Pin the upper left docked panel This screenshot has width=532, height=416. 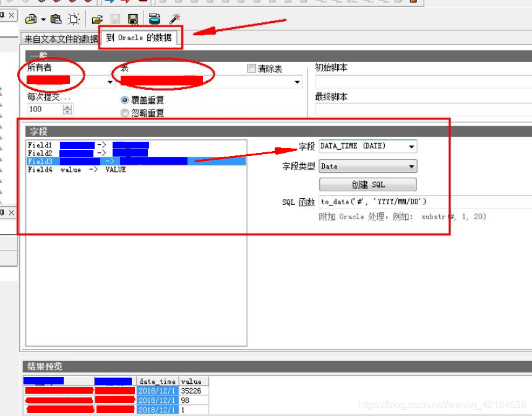(2, 15)
